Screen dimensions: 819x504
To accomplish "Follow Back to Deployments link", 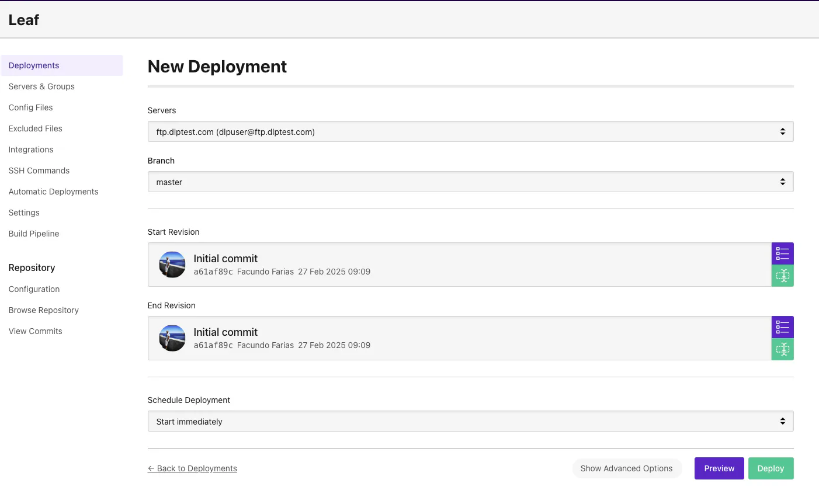I will pos(192,468).
